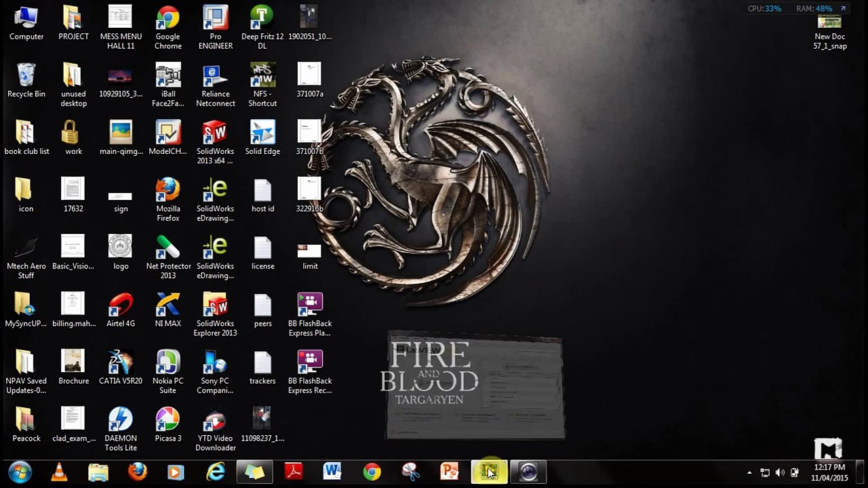Launch Windows Media Player from taskbar
This screenshot has height=488, width=868.
(x=176, y=472)
